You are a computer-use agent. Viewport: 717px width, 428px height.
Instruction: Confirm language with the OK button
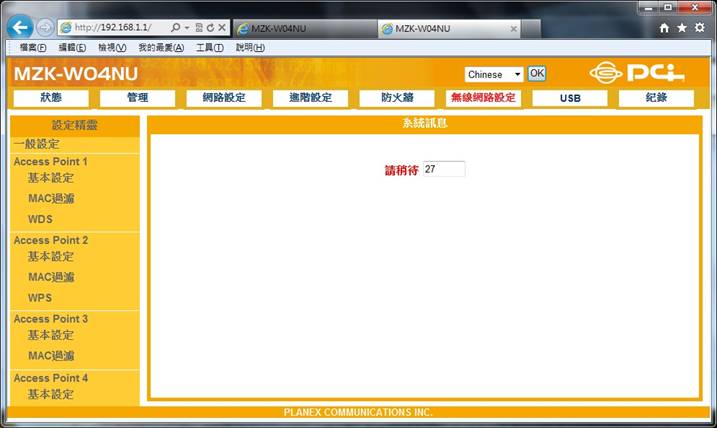(536, 74)
